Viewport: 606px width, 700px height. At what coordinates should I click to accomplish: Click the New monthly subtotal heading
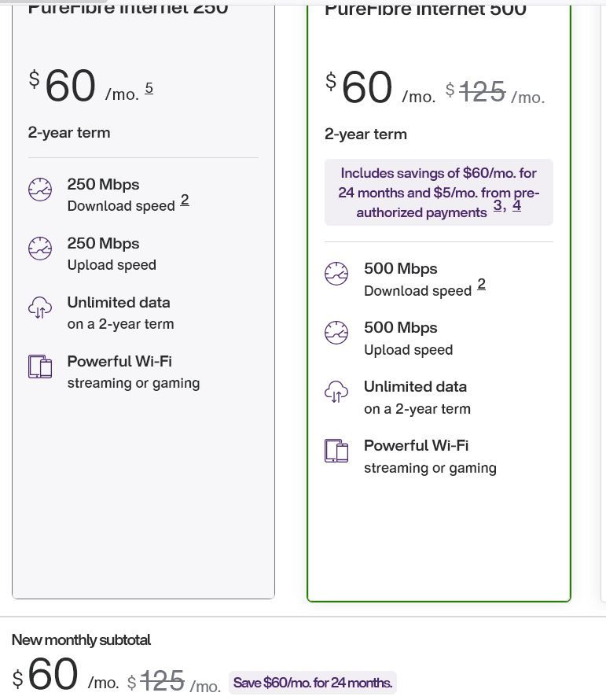coord(81,640)
